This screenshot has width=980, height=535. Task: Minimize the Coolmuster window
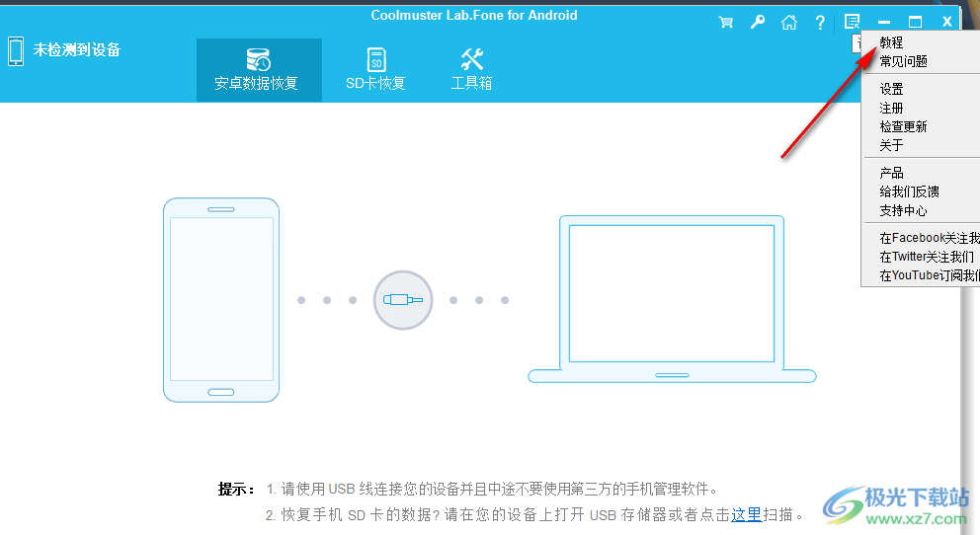(884, 23)
